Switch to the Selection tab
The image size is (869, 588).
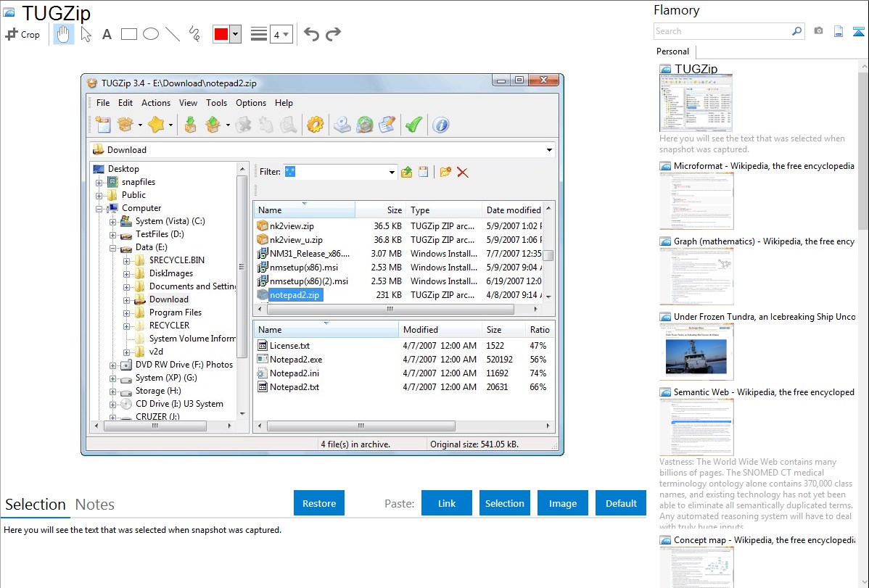[36, 505]
